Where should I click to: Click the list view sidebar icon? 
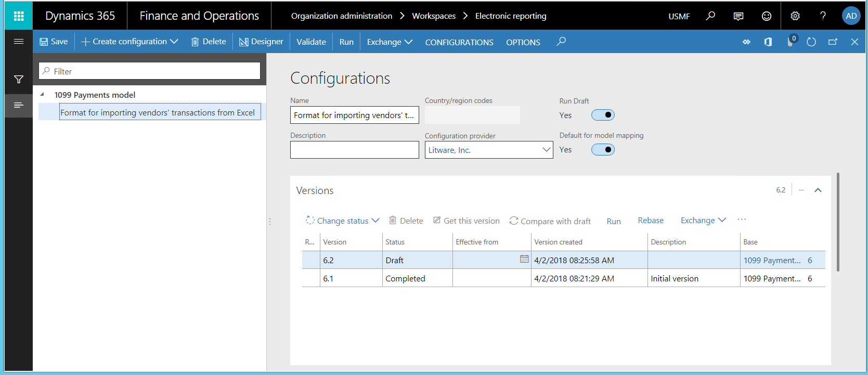coord(19,105)
